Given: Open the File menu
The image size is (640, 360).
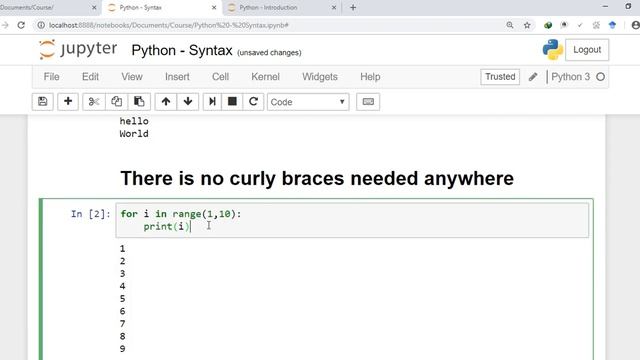Looking at the screenshot, I should 51,77.
